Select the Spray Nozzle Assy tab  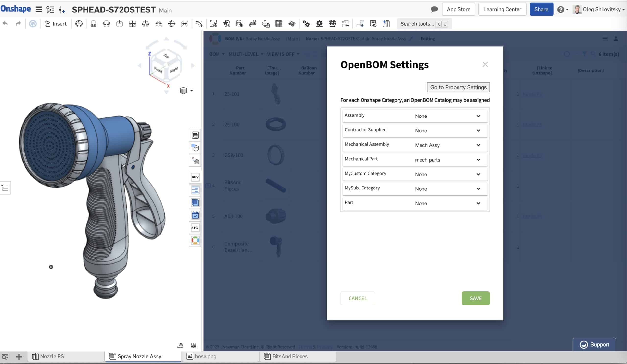click(x=139, y=356)
